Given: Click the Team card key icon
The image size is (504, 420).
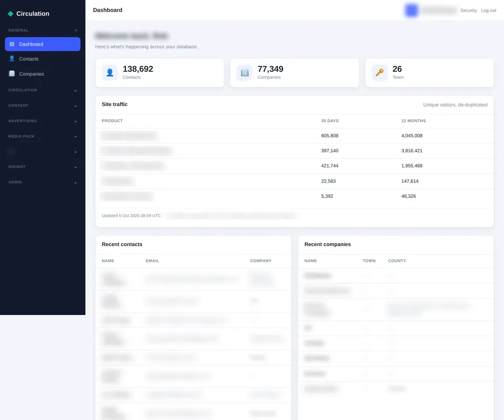Looking at the screenshot, I should coord(380,72).
